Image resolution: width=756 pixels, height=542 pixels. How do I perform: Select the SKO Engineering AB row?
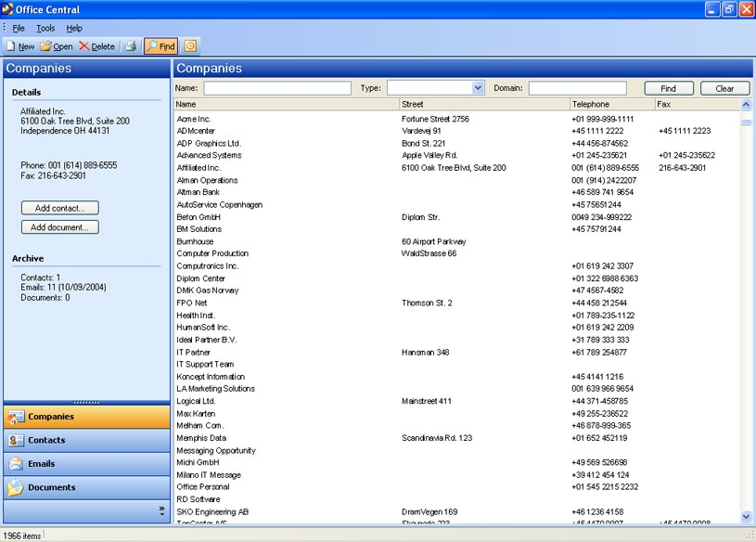coord(456,511)
